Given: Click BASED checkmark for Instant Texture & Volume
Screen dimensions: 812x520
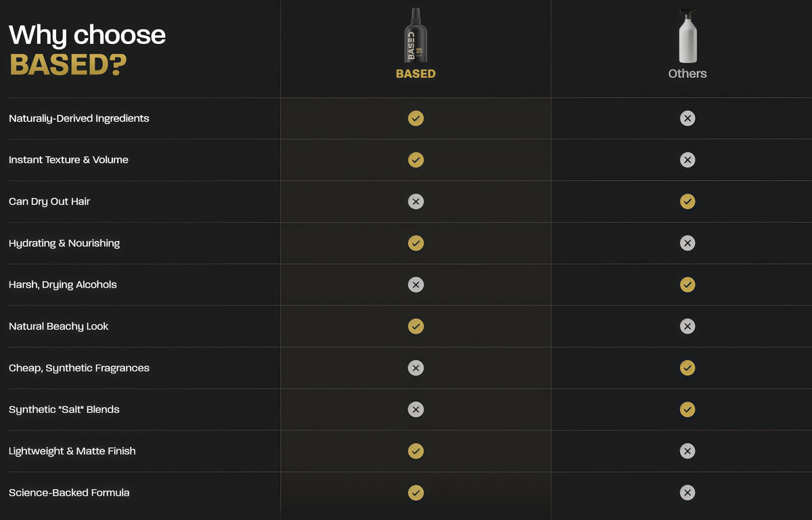Looking at the screenshot, I should click(416, 160).
